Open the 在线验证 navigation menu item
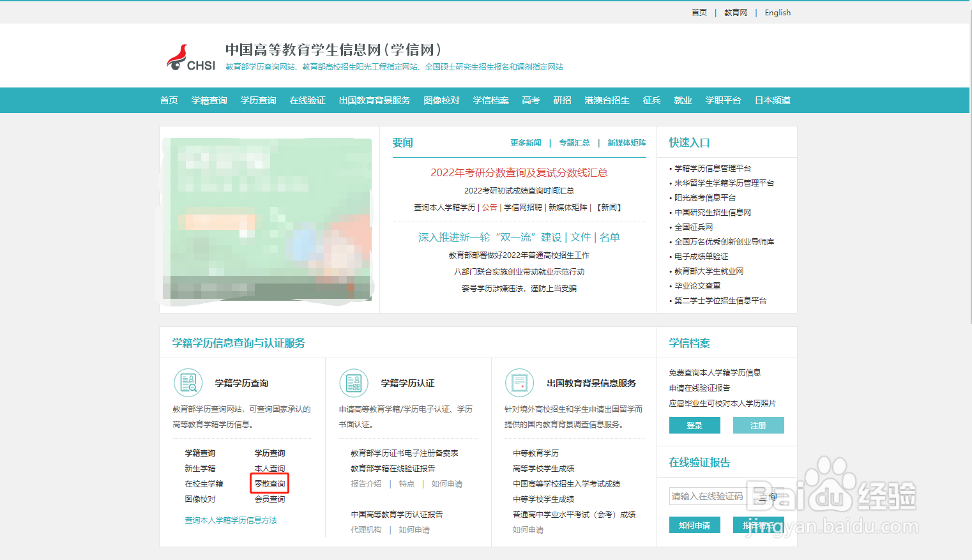 click(x=308, y=100)
